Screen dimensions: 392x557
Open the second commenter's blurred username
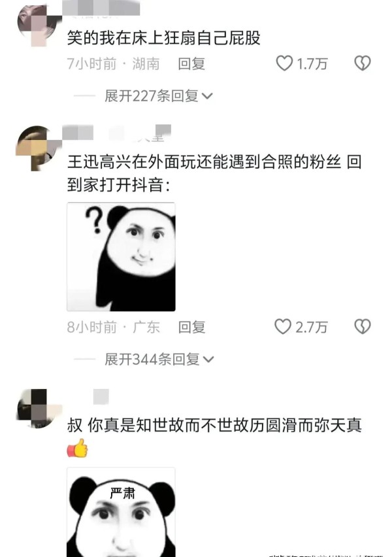117,133
